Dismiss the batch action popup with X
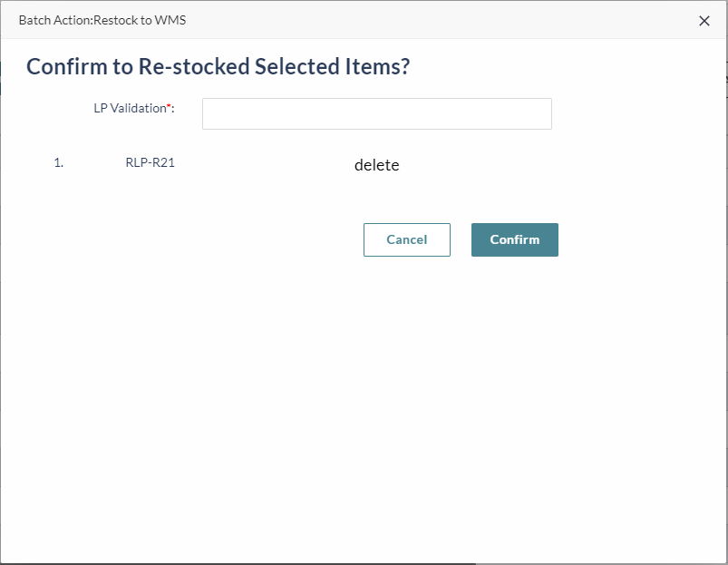728x565 pixels. pyautogui.click(x=704, y=21)
